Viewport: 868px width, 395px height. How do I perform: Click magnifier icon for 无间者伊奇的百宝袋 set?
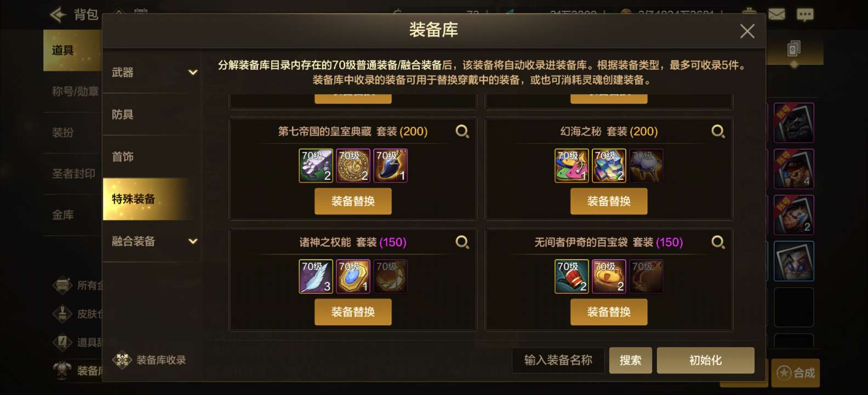[718, 242]
